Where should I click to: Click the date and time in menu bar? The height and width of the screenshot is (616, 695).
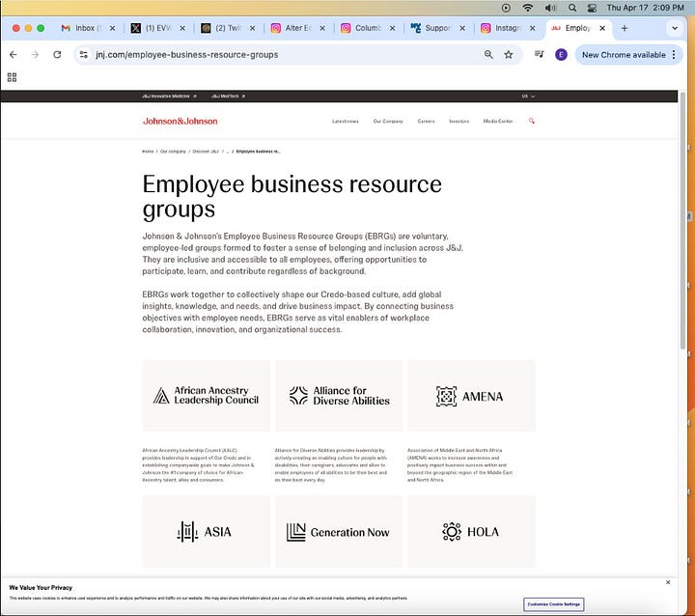point(645,8)
